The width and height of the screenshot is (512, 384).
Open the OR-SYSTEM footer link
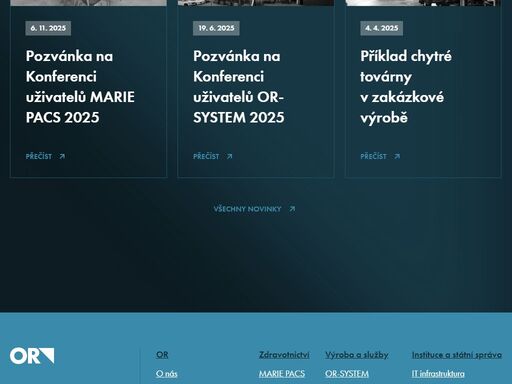(x=347, y=374)
